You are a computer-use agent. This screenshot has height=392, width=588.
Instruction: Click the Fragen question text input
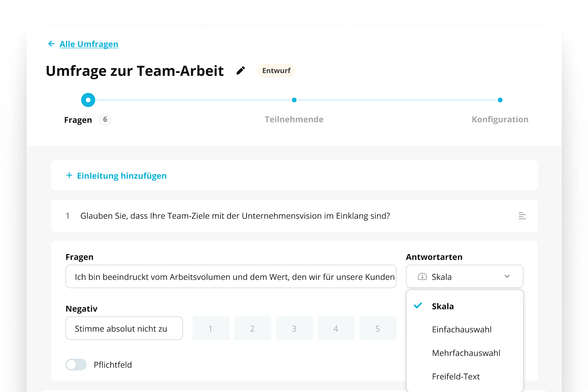click(x=231, y=277)
